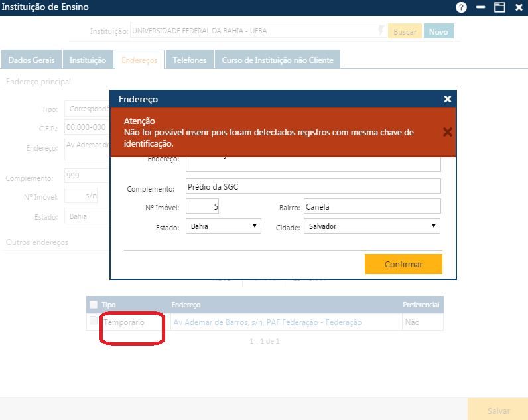Open the Av Ademar de Barros address link
This screenshot has height=420, width=528.
pos(267,322)
